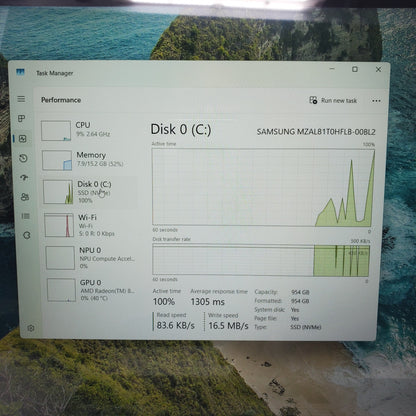Open the Startup apps page icon
The width and height of the screenshot is (416, 416).
24,177
